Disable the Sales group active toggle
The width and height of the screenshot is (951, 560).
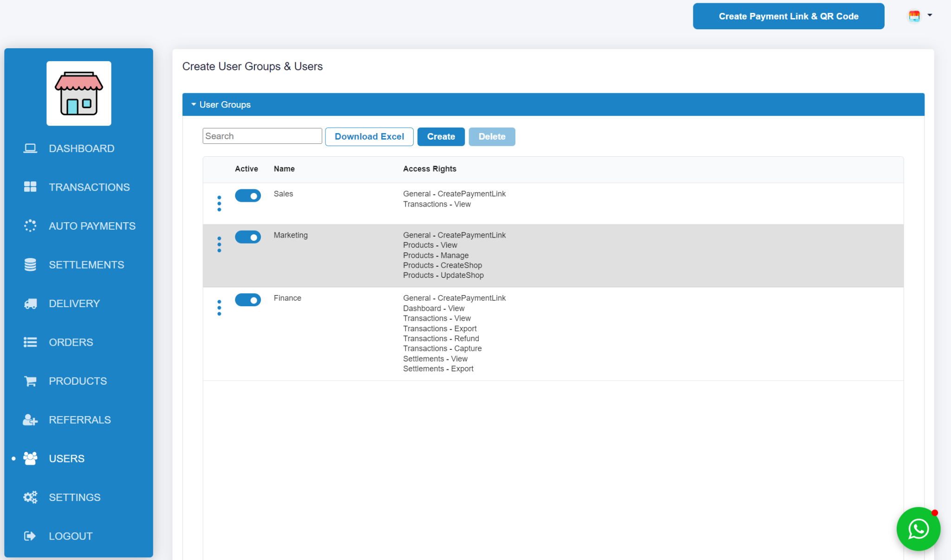click(248, 196)
